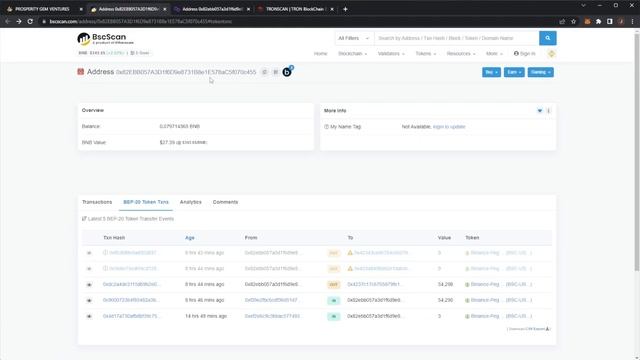Toggle the browser side panel icon
The height and width of the screenshot is (360, 640).
click(x=610, y=21)
